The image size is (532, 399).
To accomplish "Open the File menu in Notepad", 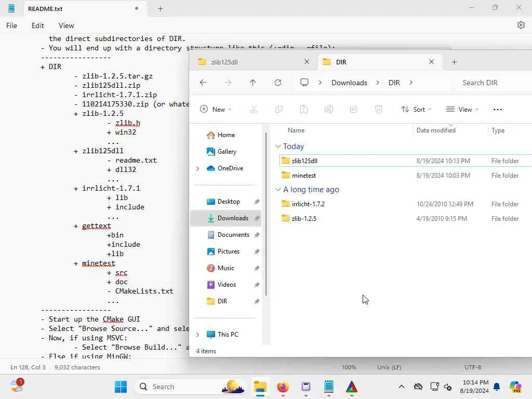I will point(11,25).
